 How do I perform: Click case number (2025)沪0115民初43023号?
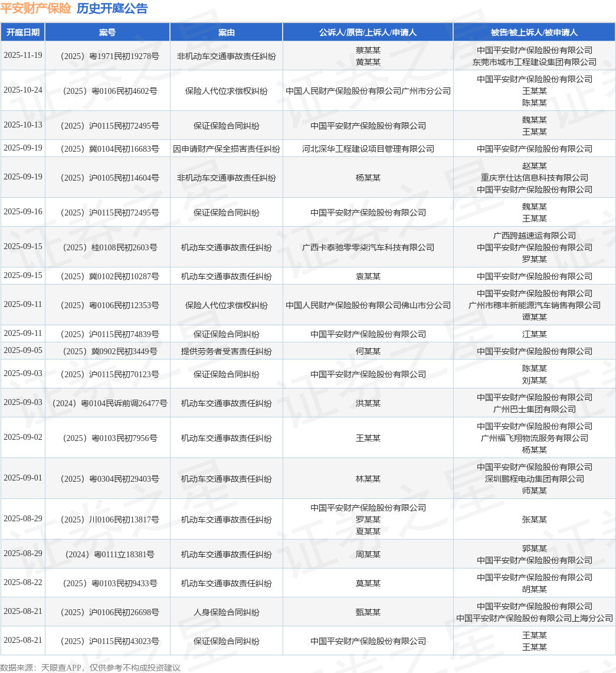pos(109,641)
